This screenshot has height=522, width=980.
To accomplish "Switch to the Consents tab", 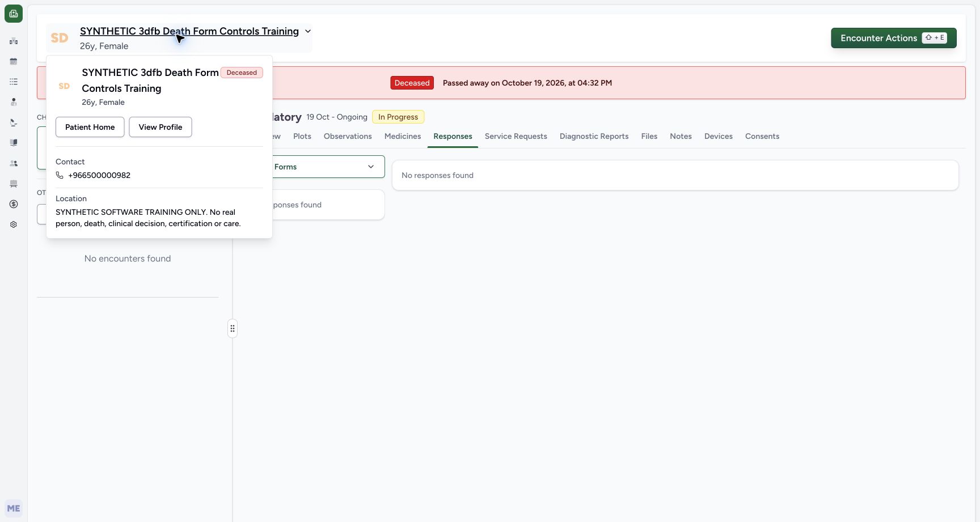I will point(762,136).
